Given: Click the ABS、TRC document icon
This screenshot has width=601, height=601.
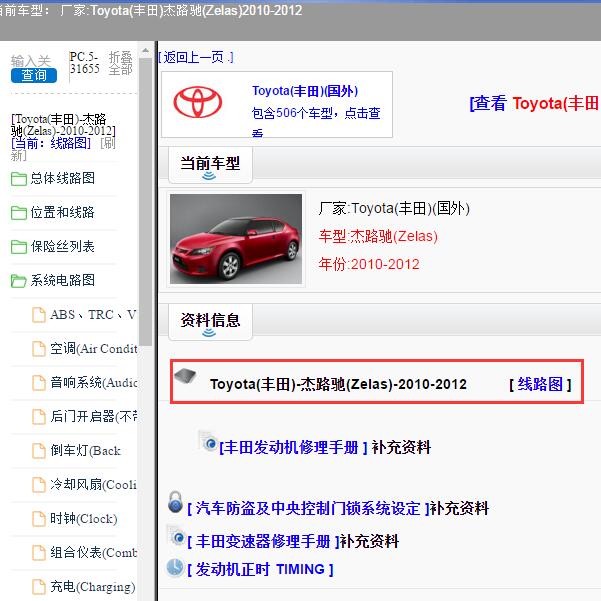Looking at the screenshot, I should click(x=38, y=315).
